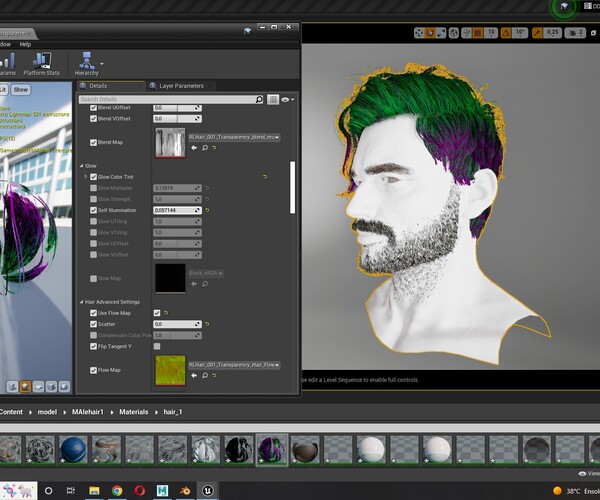
Task: Browse to Flow Map asset magnifier
Action: [x=205, y=376]
